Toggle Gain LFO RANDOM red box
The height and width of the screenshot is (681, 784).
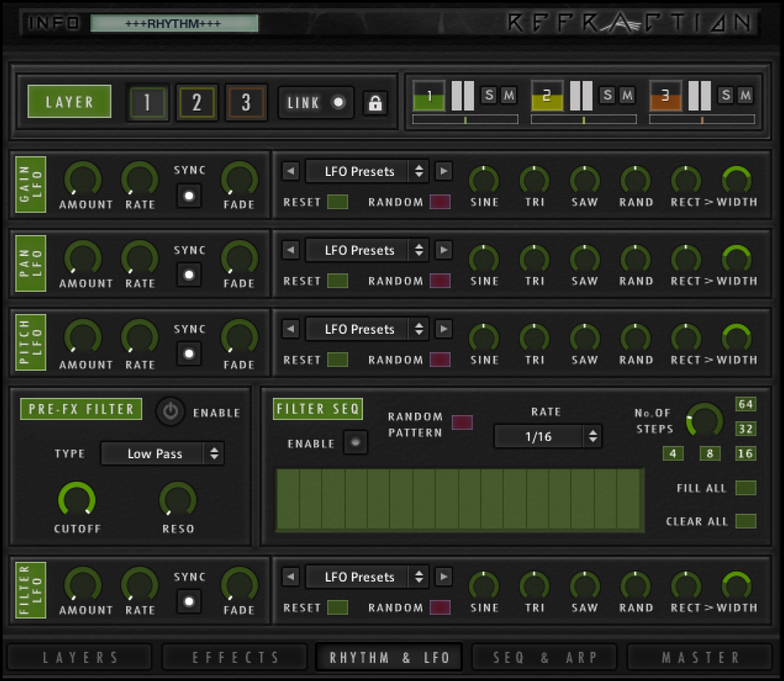pos(440,202)
